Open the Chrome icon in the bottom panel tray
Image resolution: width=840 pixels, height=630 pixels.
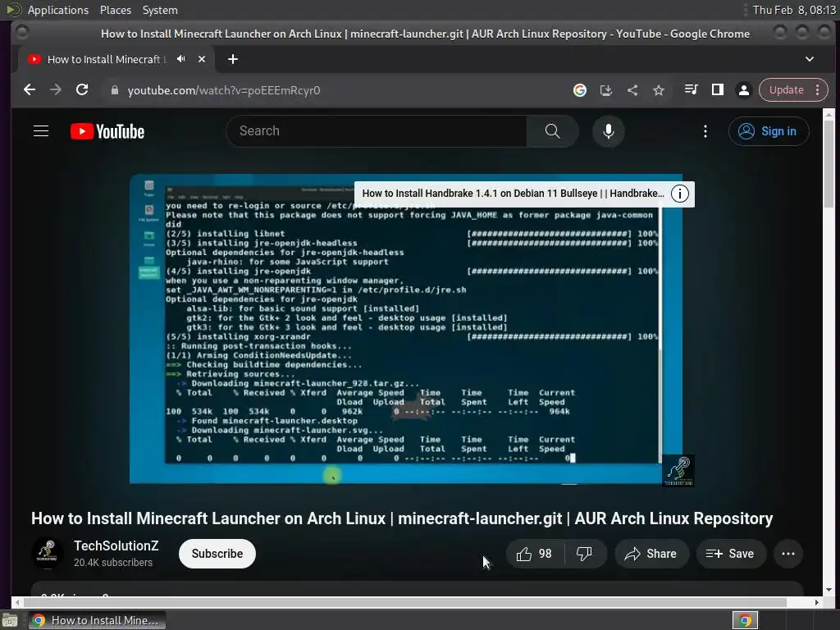tap(745, 620)
